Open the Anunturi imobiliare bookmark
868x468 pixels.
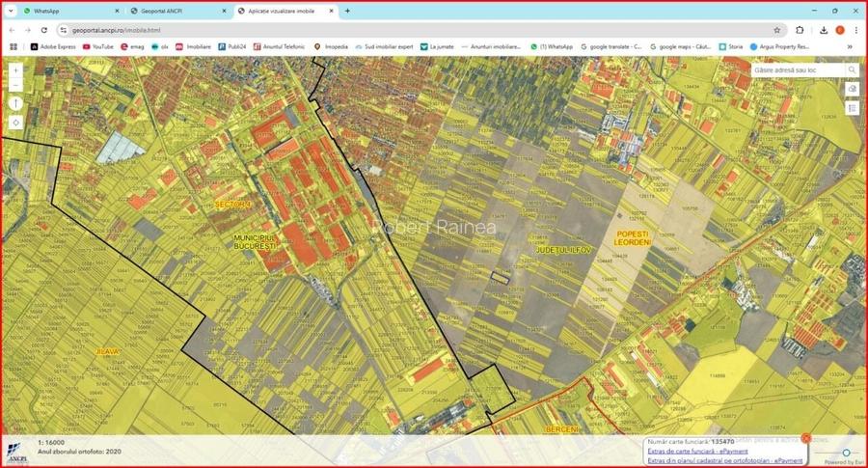(x=491, y=47)
